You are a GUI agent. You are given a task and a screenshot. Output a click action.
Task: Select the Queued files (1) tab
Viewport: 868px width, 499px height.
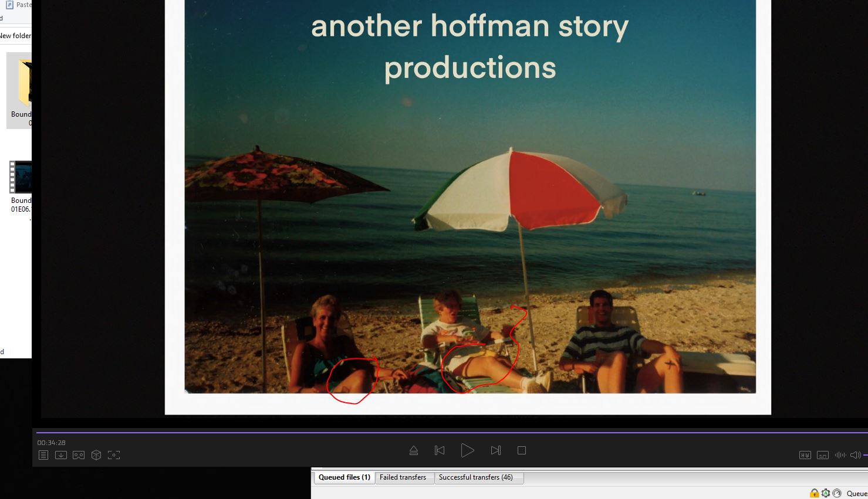[345, 477]
